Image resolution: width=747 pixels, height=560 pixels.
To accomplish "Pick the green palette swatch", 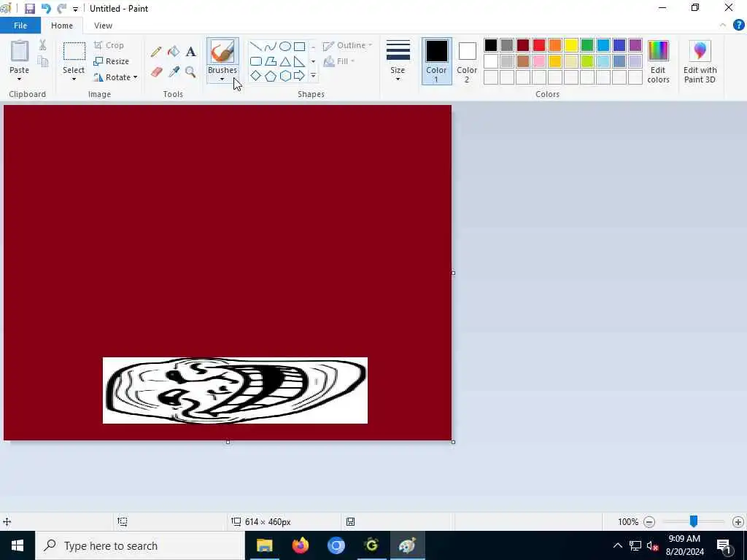I will (x=587, y=45).
